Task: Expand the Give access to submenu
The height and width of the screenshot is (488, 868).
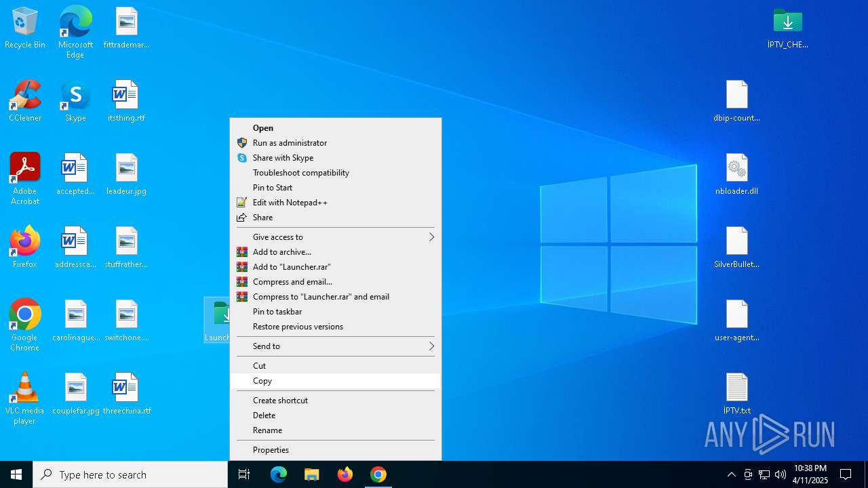Action: click(x=336, y=237)
